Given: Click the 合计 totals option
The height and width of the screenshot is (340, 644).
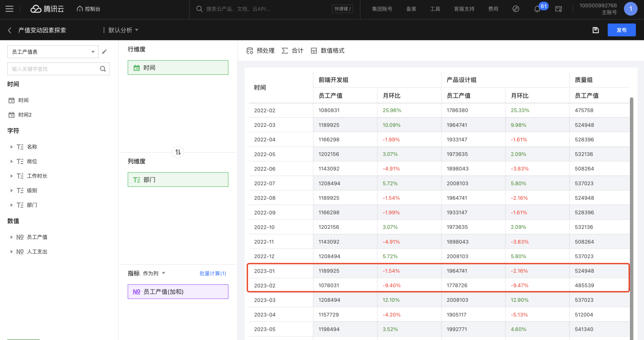Looking at the screenshot, I should tap(293, 51).
